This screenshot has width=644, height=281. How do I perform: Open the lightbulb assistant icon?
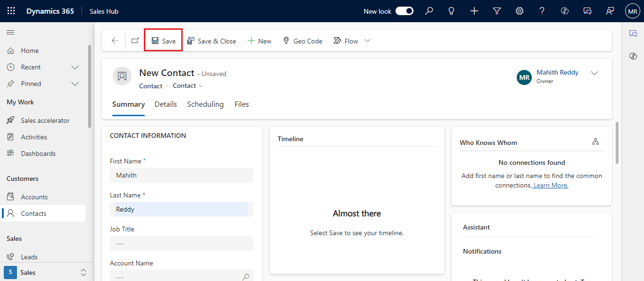pyautogui.click(x=451, y=11)
